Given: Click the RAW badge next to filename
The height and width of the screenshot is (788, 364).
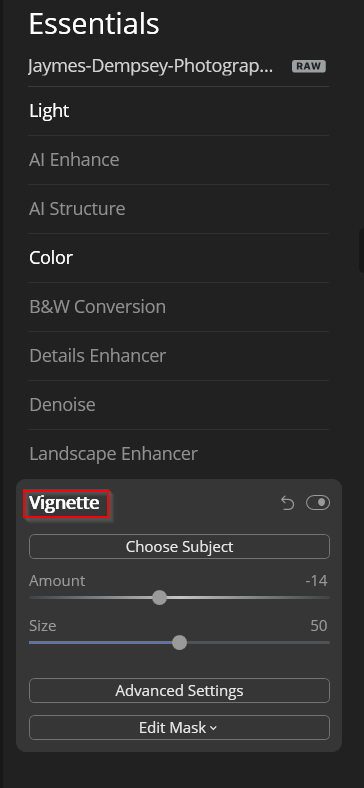Looking at the screenshot, I should click(x=309, y=66).
